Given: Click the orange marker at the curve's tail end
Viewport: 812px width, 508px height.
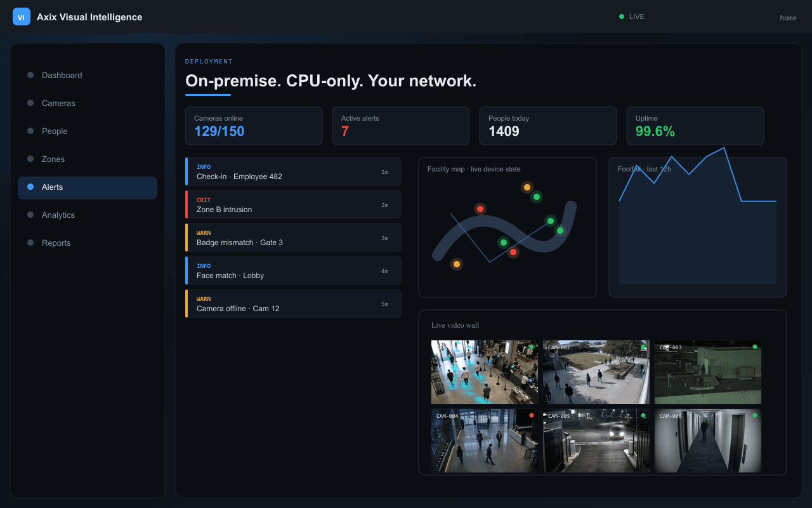Looking at the screenshot, I should [x=456, y=264].
